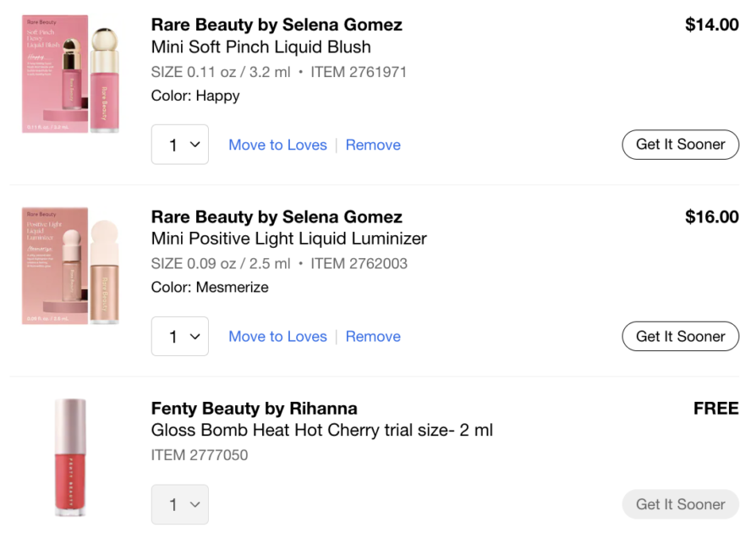Open the Soft Pinch Liquid Blush product image
Viewport: 756px width, 533px height.
70,74
